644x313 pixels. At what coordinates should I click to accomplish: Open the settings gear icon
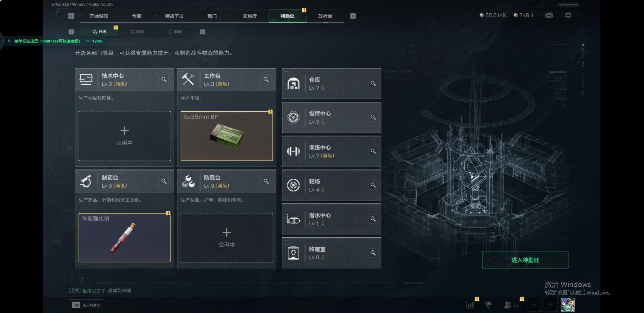[568, 15]
